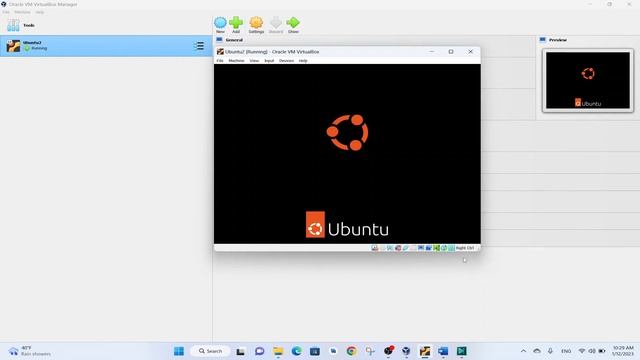This screenshot has height=360, width=640.
Task: Open File menu of VirtualBox Manager
Action: (6, 12)
